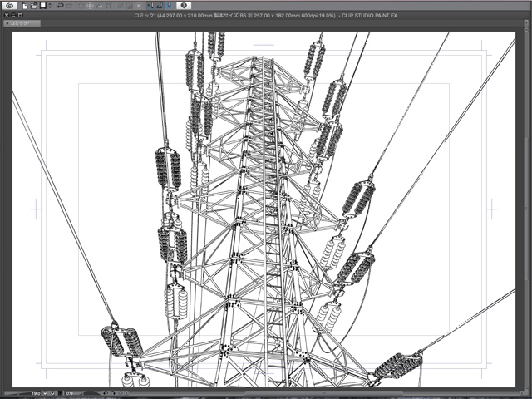Click the invert selection toolbar icon
This screenshot has height=399, width=532.
[130, 6]
